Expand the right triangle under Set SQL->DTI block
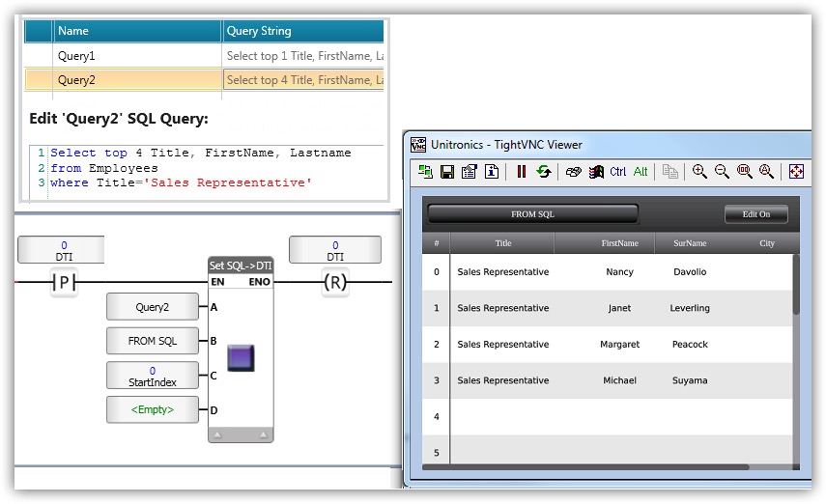This screenshot has height=504, width=826. click(263, 435)
